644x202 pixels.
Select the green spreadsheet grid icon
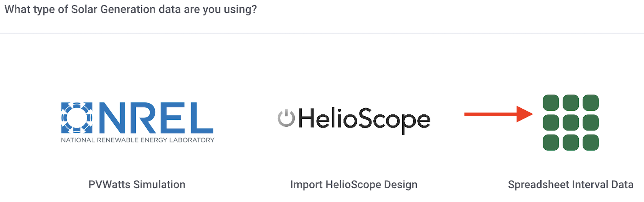click(x=571, y=123)
